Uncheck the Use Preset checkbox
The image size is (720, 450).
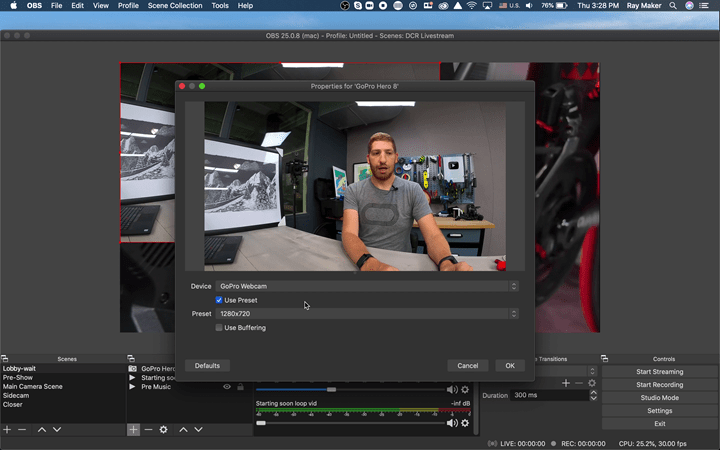pos(219,300)
